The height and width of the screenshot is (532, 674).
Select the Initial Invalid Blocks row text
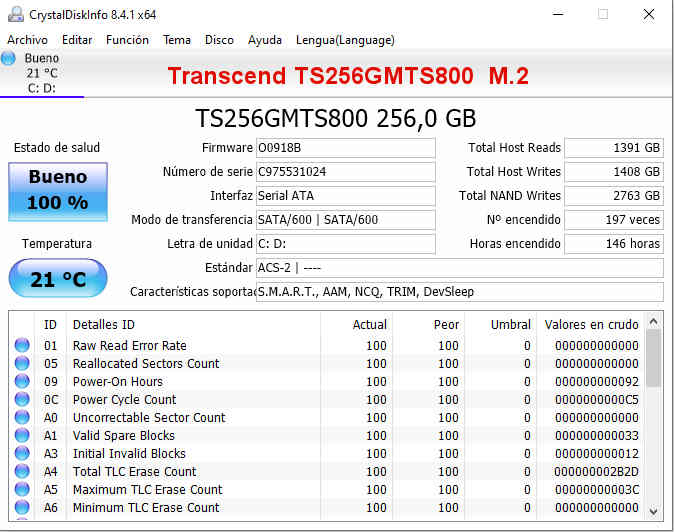point(129,454)
